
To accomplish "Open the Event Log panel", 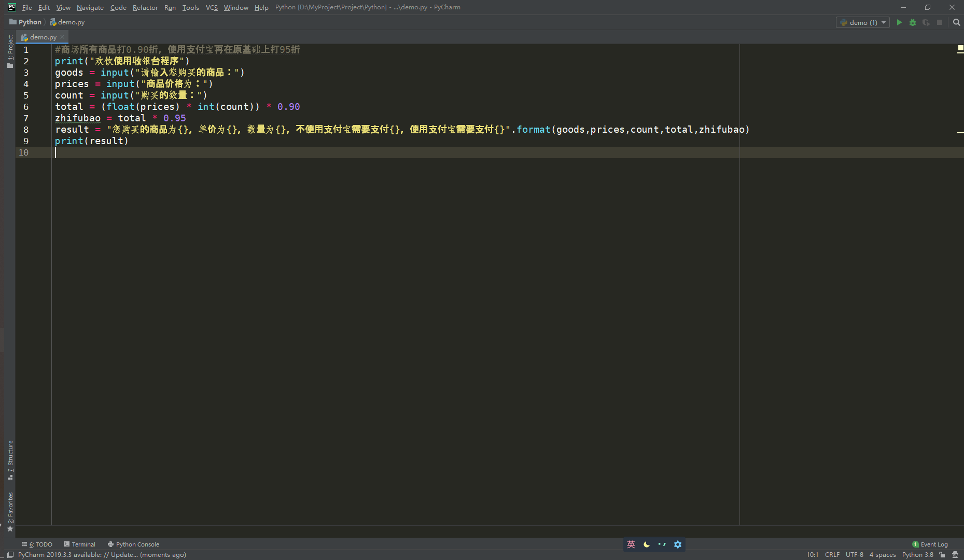I will pos(930,544).
